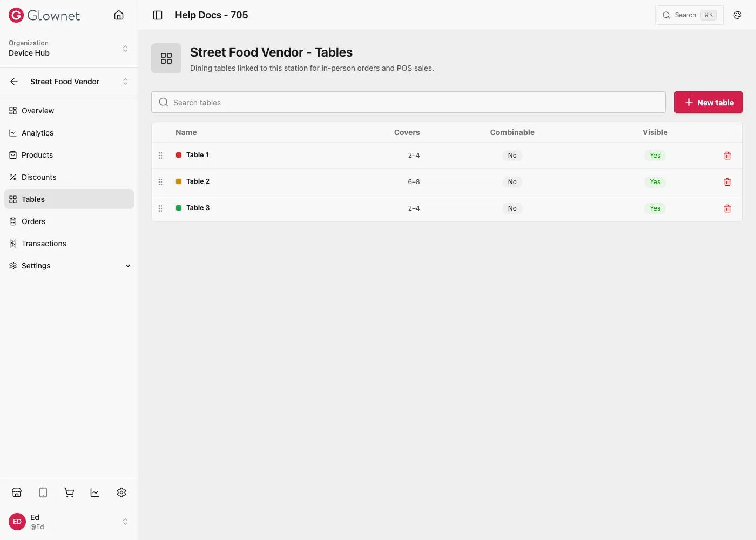Click the New table button
756x540 pixels.
click(x=708, y=103)
